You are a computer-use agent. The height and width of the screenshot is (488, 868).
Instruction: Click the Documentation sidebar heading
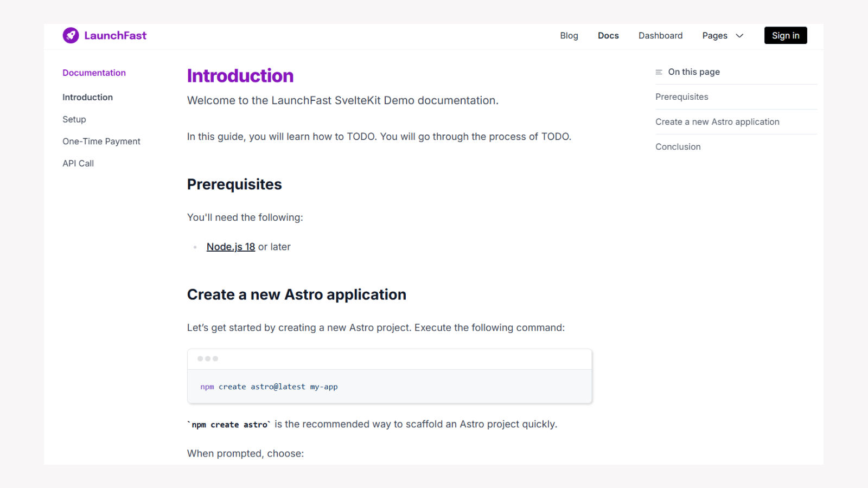(x=94, y=73)
